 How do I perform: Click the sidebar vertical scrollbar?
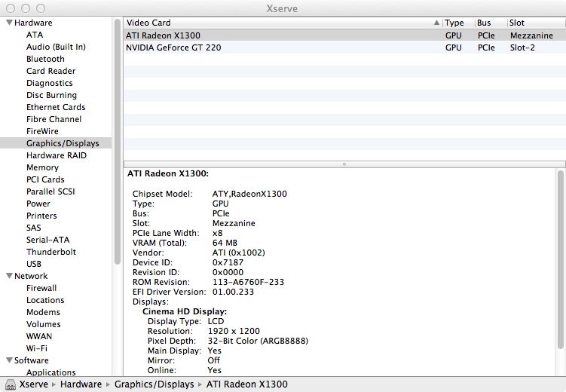tap(118, 142)
